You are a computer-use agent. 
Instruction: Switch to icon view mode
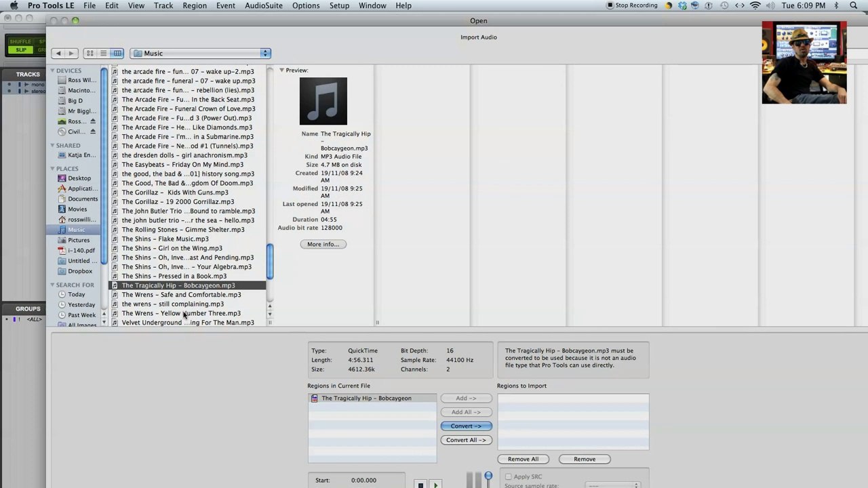pos(90,54)
